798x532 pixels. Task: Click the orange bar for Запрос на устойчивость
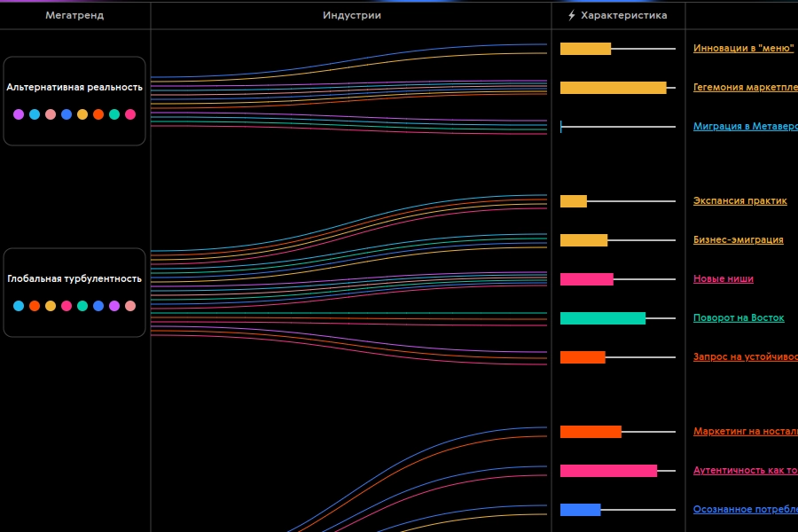pos(583,356)
